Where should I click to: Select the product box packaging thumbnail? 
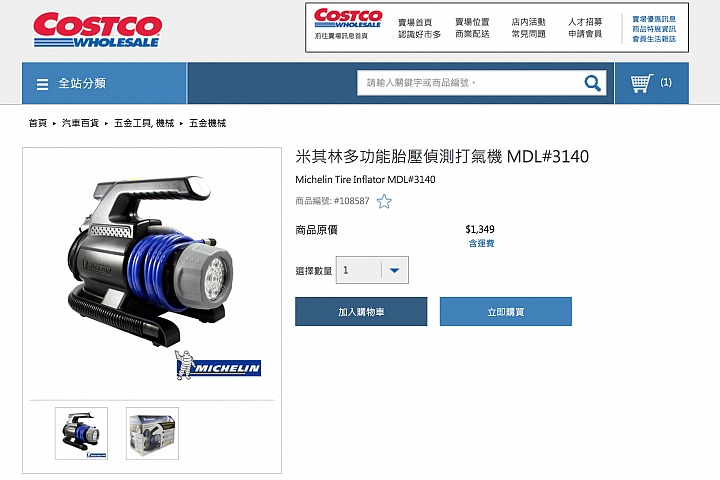[x=152, y=433]
